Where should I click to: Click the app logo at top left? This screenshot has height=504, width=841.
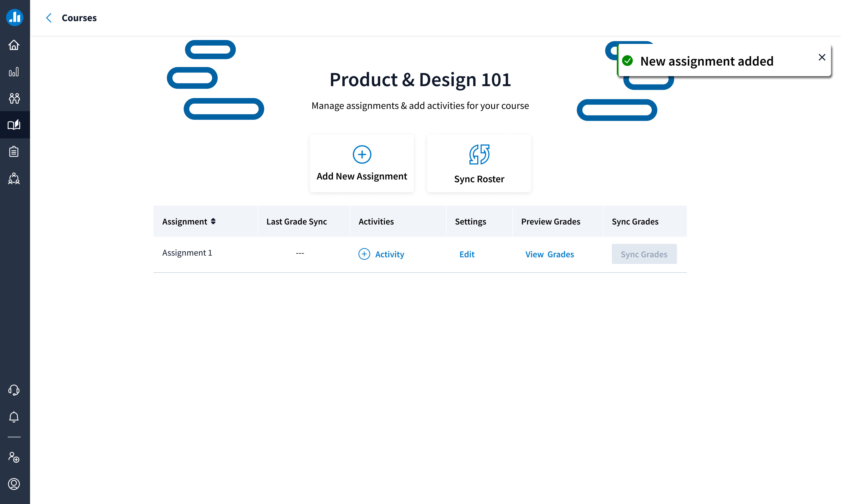click(x=15, y=17)
